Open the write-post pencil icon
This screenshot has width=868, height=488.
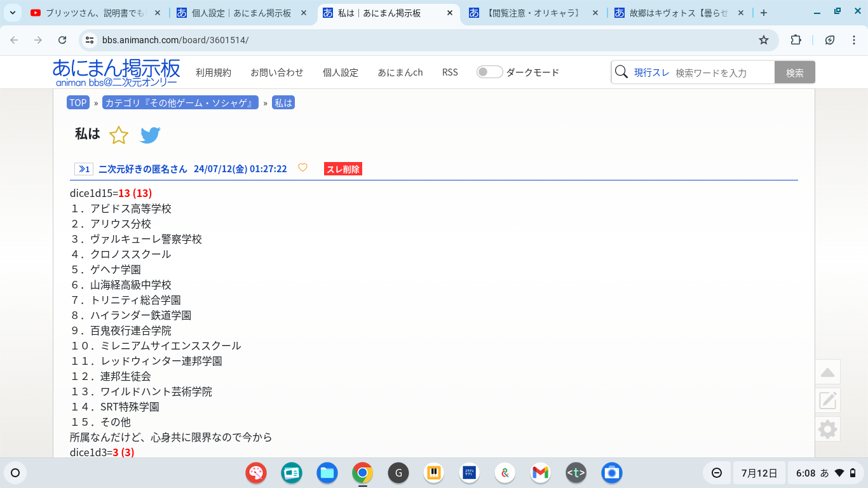pyautogui.click(x=827, y=400)
